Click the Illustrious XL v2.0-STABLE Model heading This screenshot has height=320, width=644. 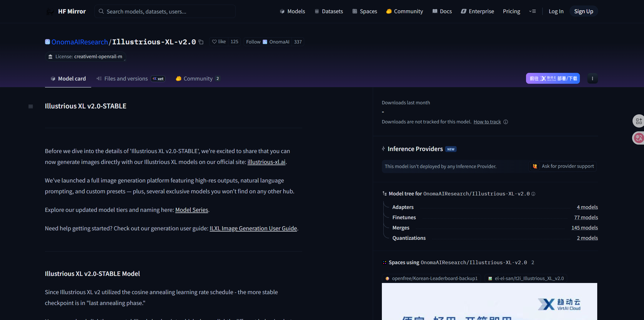tap(92, 274)
